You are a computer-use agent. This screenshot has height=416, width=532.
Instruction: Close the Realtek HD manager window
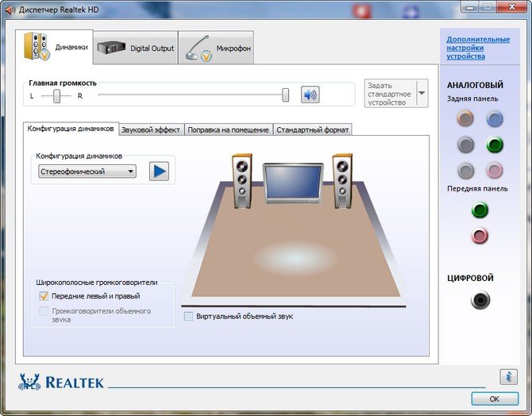click(511, 6)
